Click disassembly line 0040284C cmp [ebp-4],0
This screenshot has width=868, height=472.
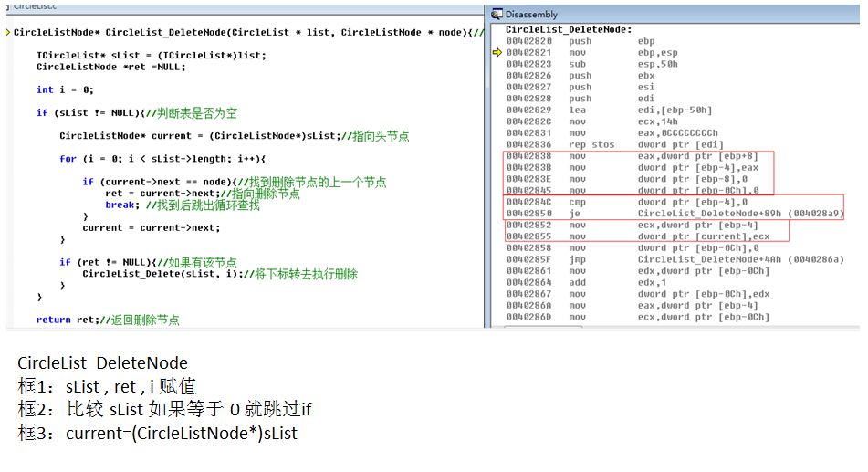point(627,202)
